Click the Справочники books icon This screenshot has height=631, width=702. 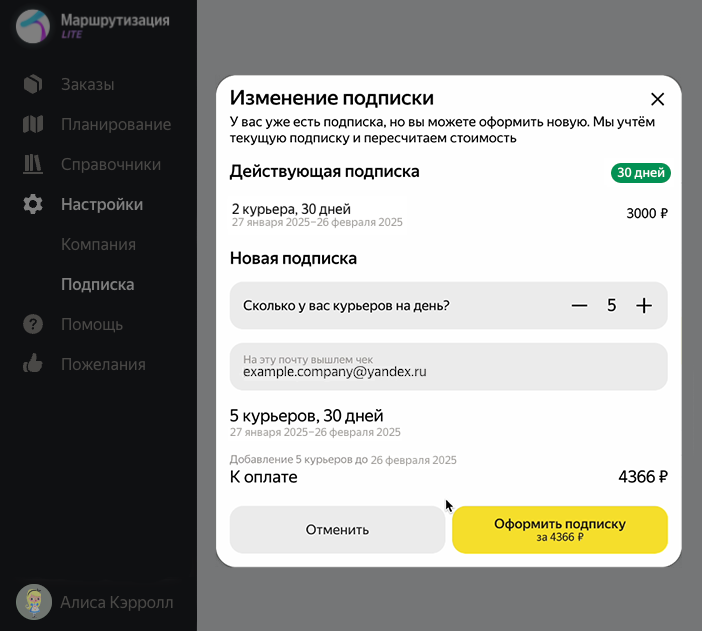[x=33, y=164]
